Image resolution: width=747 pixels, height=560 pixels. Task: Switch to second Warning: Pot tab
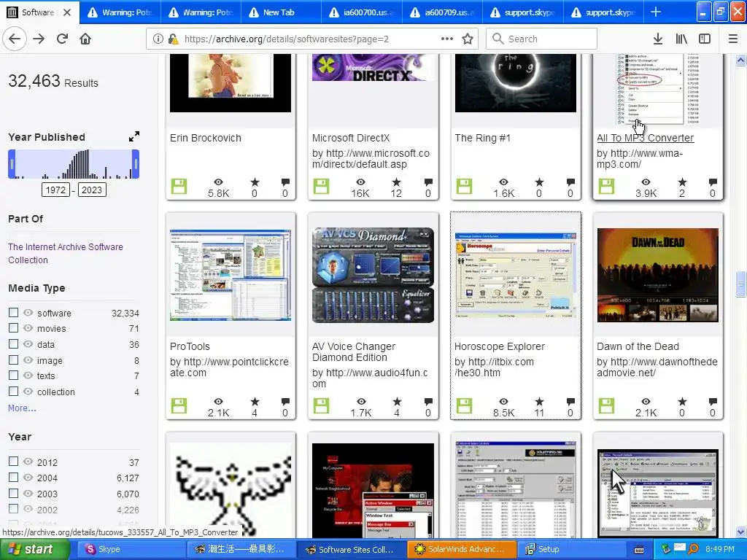[201, 12]
